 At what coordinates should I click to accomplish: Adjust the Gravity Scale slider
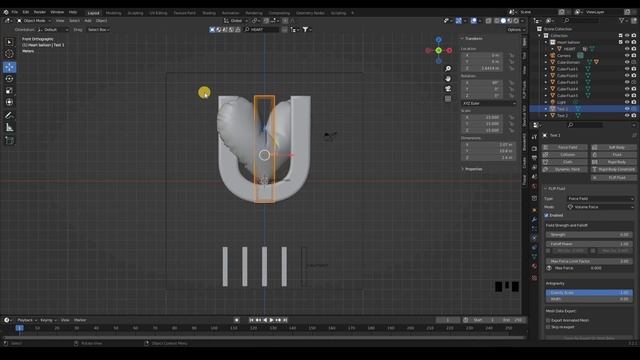(x=589, y=292)
